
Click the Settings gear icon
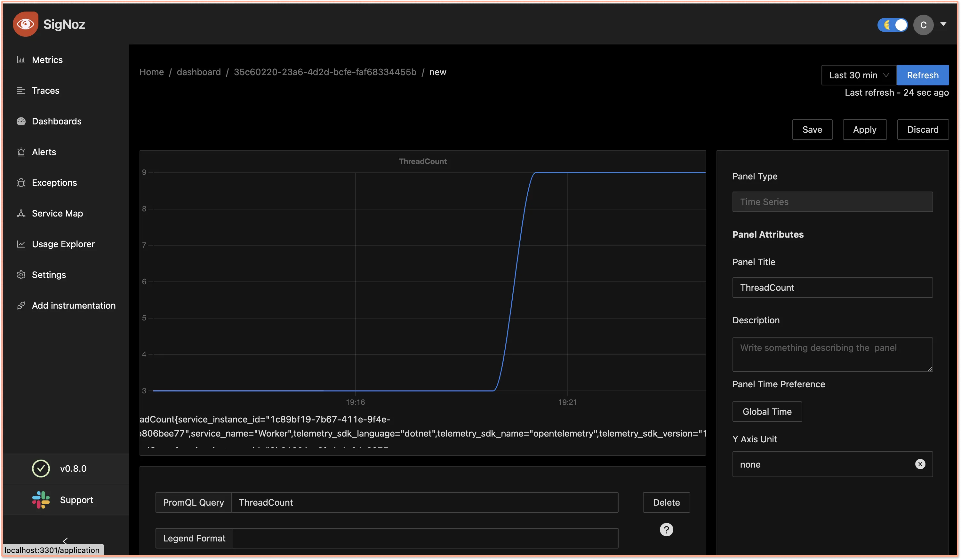click(21, 275)
